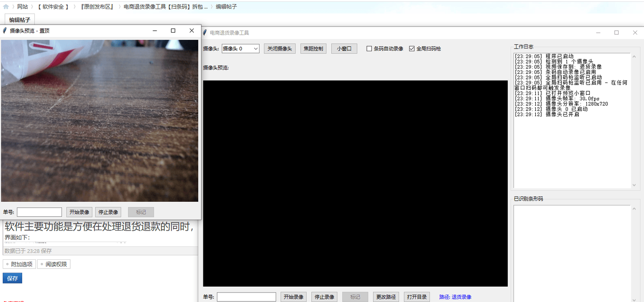Click log line 检测到 1 个摄像头
Image resolution: width=644 pixels, height=302 pixels.
tap(553, 61)
